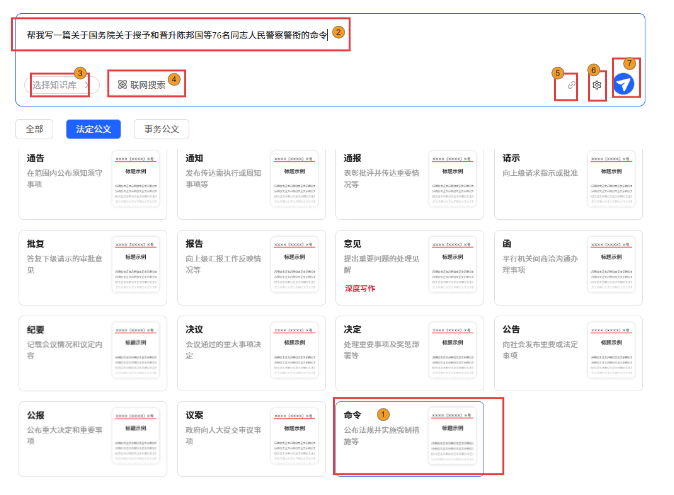Click the 深度写作 link in 意见 card
This screenshot has height=495, width=674.
pyautogui.click(x=361, y=288)
